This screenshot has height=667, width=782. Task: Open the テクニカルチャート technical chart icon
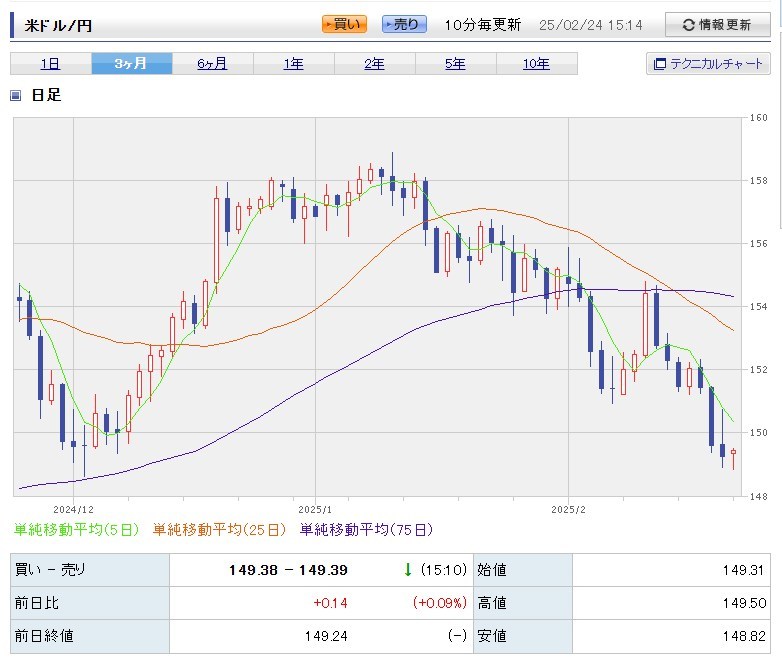tap(659, 64)
